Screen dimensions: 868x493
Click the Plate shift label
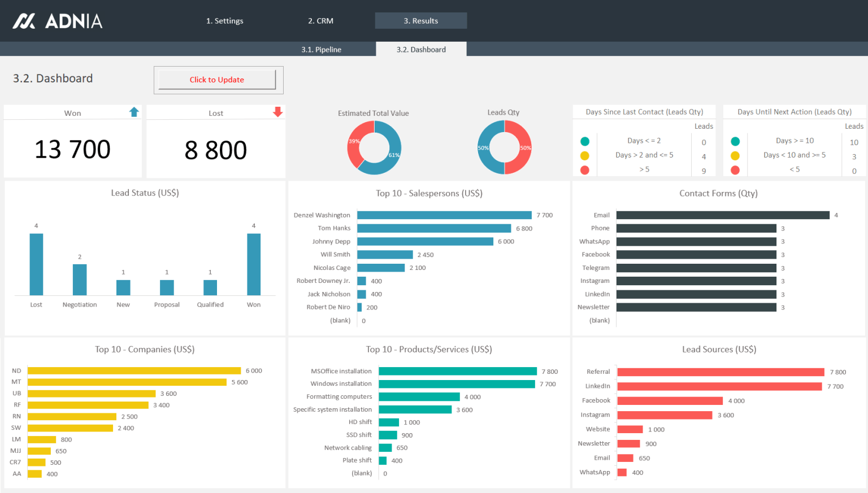tap(357, 460)
